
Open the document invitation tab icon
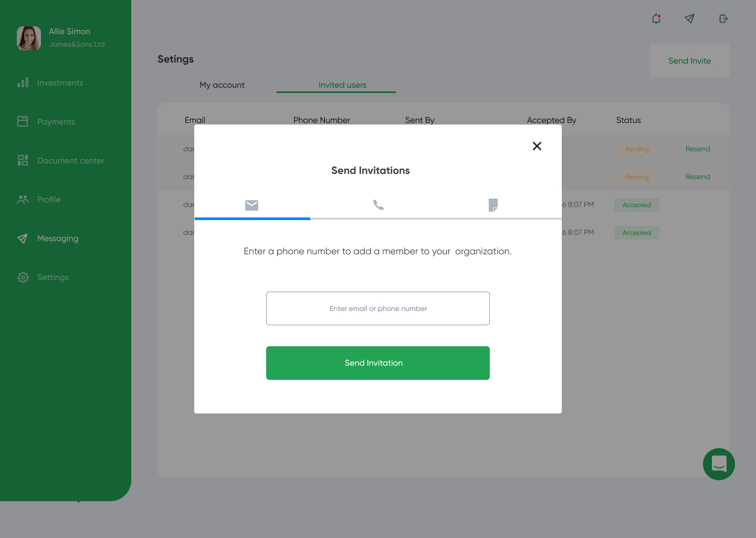[x=493, y=205]
